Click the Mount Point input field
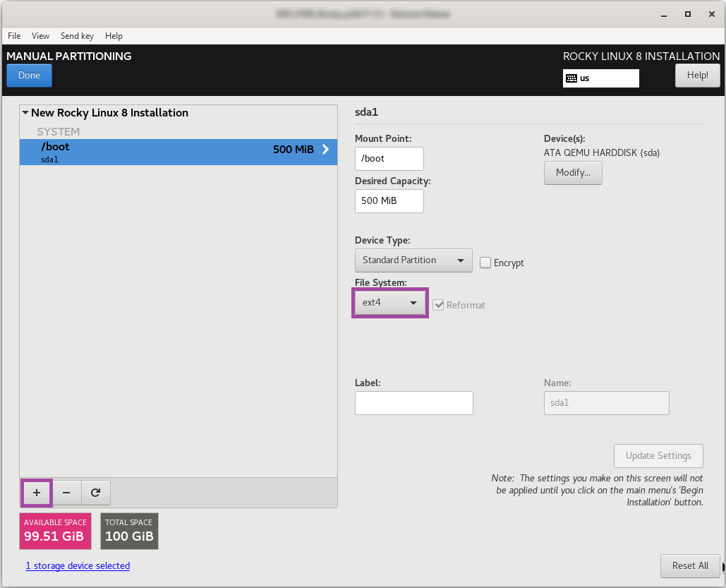Viewport: 726px width, 588px height. 389,158
